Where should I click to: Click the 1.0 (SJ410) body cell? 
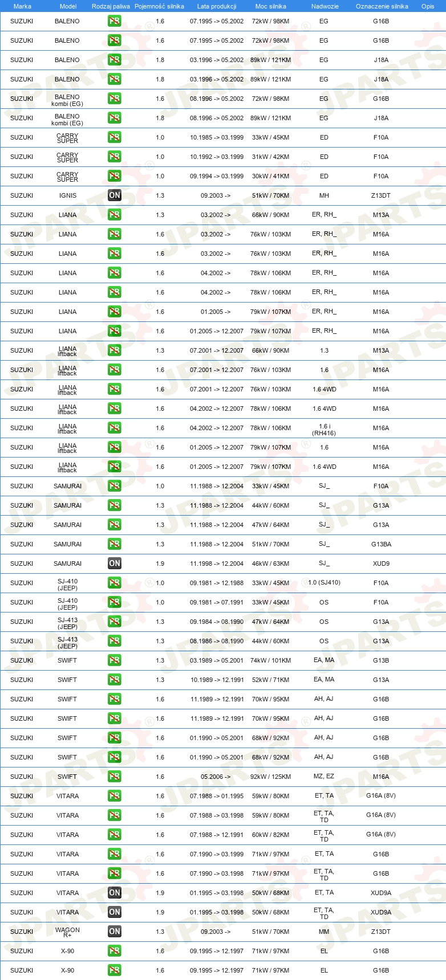point(324,582)
